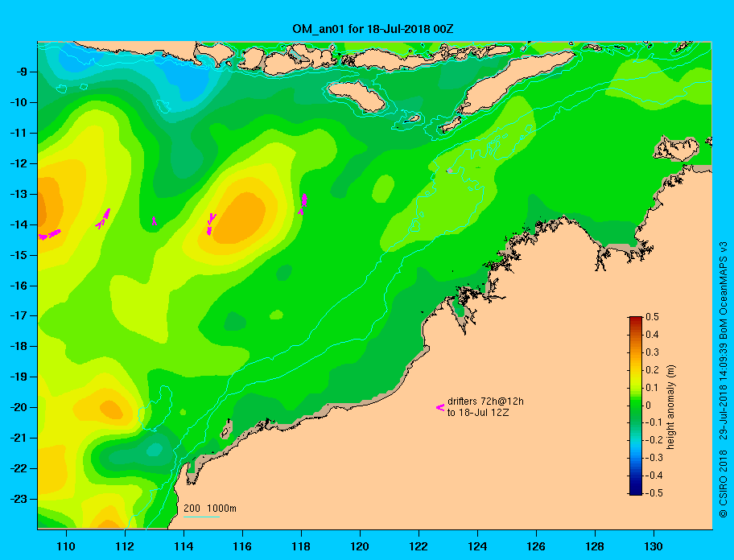Click the latitude axis label '-18'
The width and height of the screenshot is (734, 560).
click(18, 347)
